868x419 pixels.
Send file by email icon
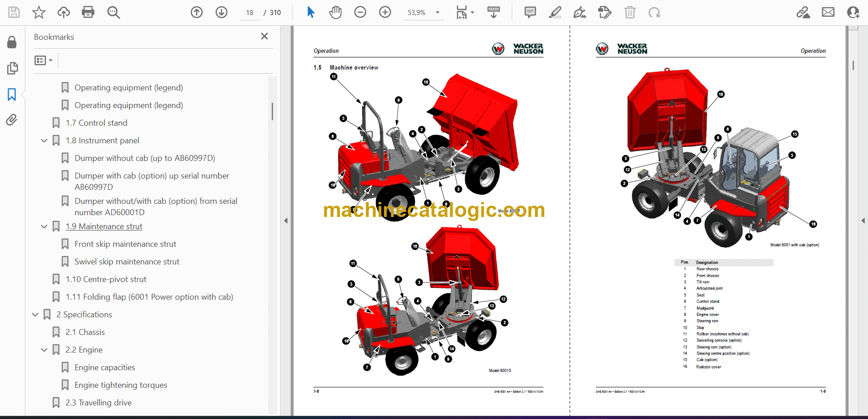828,12
